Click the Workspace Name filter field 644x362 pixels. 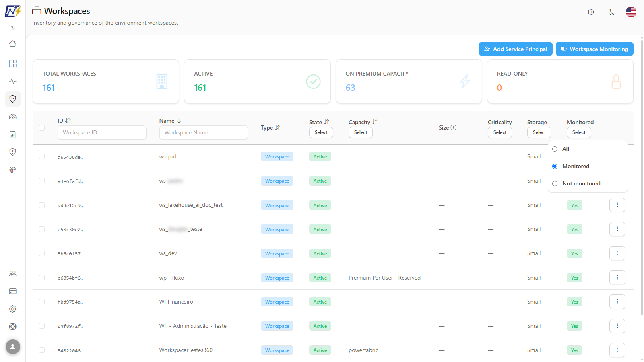coord(204,133)
